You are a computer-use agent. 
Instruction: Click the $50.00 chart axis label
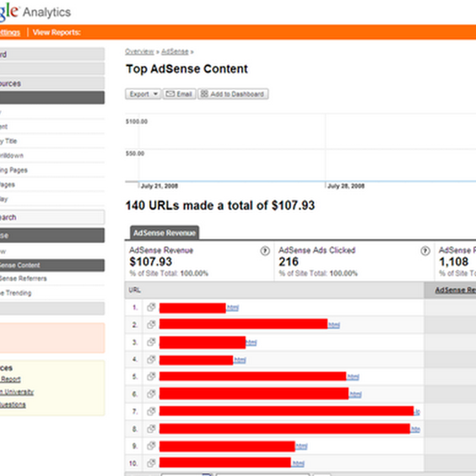click(x=135, y=154)
